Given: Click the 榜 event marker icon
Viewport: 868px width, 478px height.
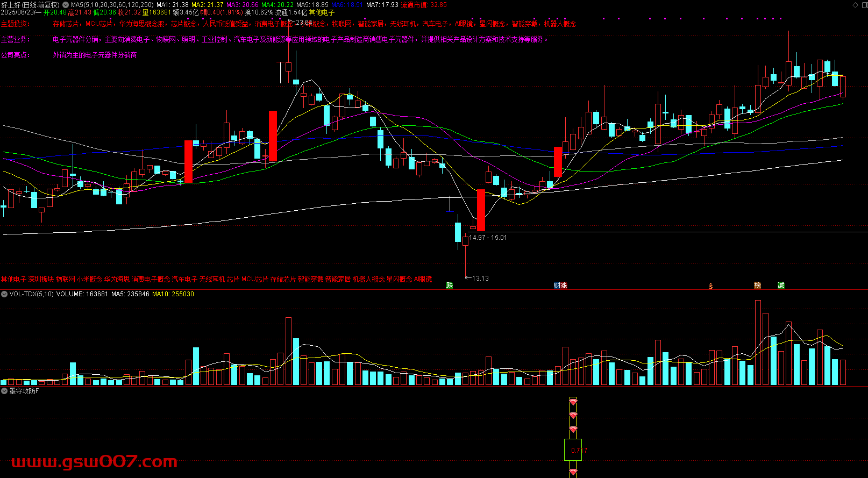Looking at the screenshot, I should pyautogui.click(x=757, y=286).
